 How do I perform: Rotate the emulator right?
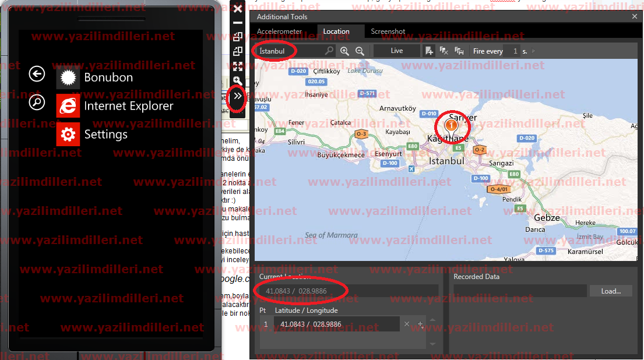pos(238,51)
